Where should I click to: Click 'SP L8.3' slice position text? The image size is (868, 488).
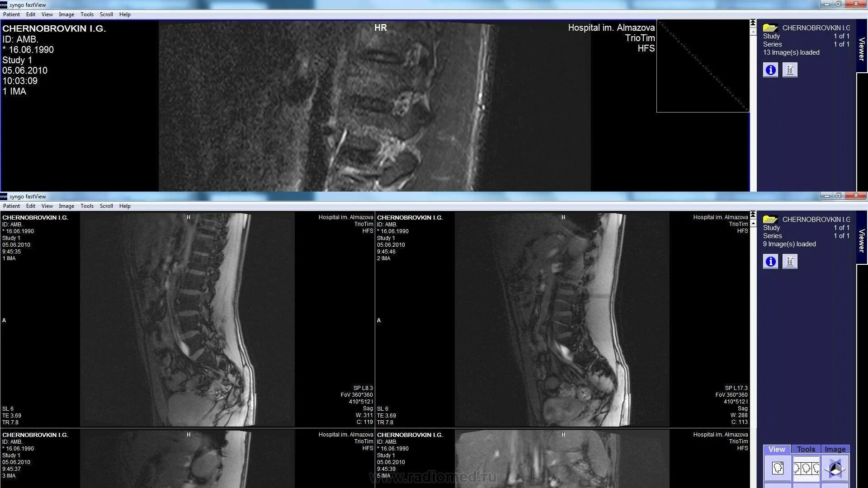(x=363, y=388)
